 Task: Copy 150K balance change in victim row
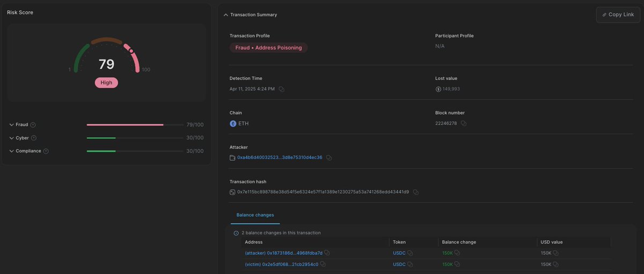(458, 264)
